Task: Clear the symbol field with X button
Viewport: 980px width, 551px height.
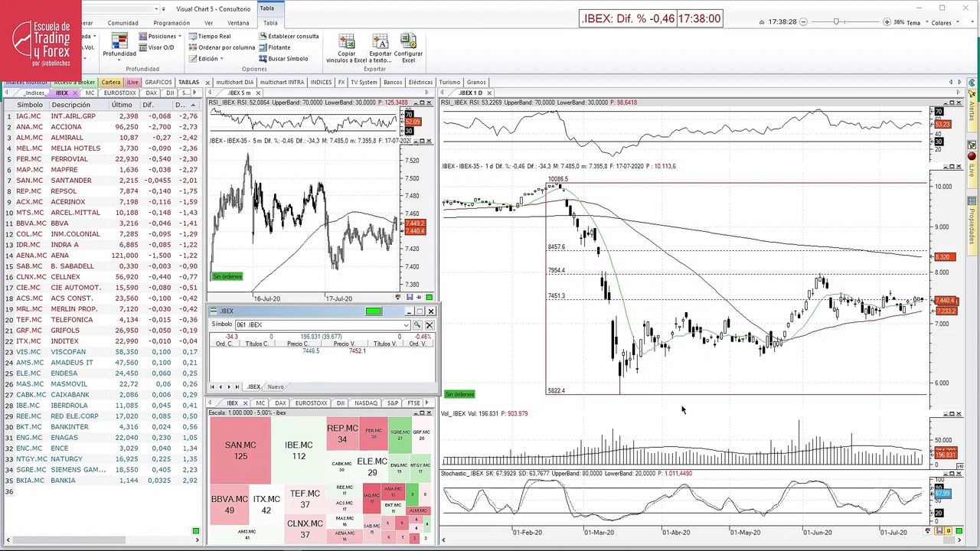Action: (x=429, y=325)
